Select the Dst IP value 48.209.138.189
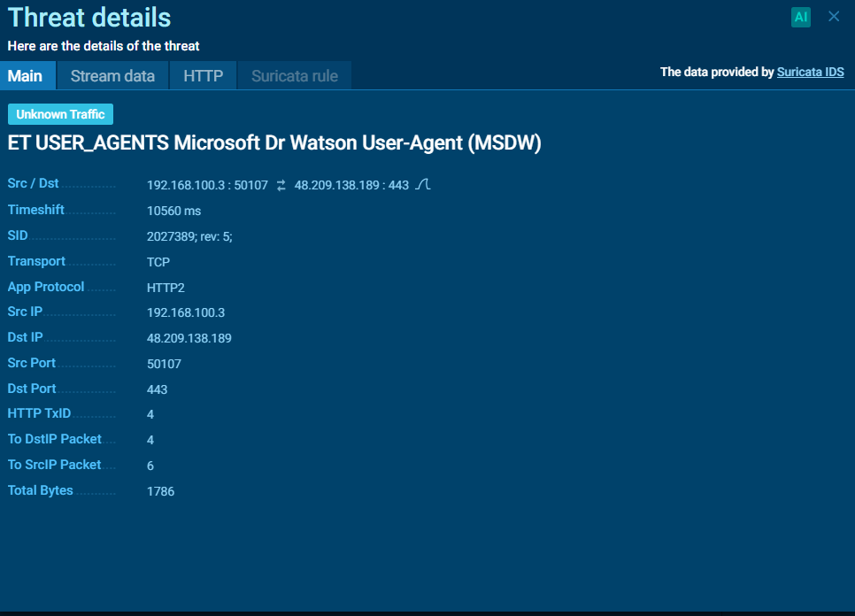Image resolution: width=855 pixels, height=616 pixels. [x=189, y=338]
